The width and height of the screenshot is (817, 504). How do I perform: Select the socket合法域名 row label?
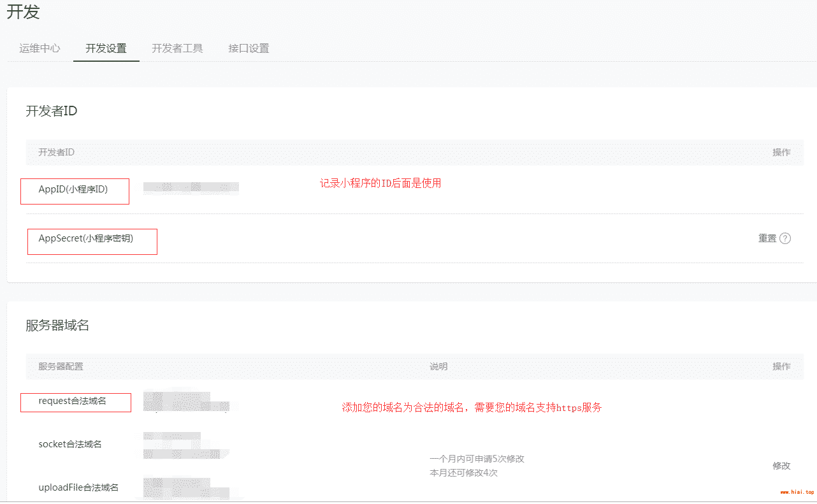tap(70, 444)
